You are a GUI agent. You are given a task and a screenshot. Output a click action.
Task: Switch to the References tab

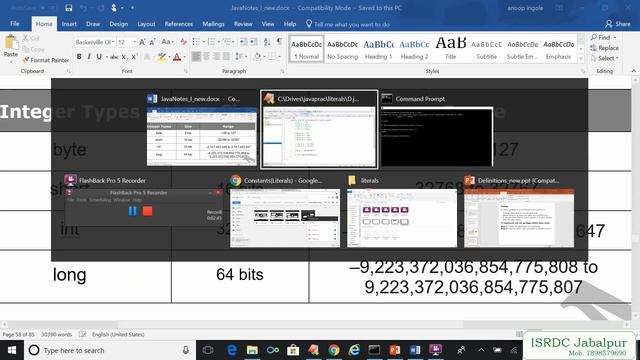coord(179,24)
